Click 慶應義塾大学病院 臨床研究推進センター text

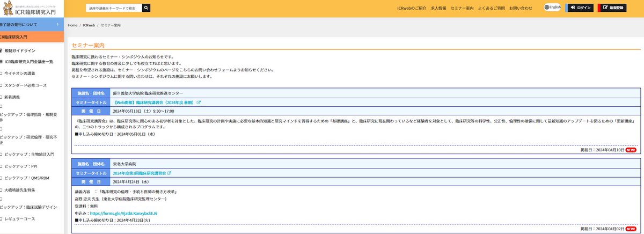148,93
